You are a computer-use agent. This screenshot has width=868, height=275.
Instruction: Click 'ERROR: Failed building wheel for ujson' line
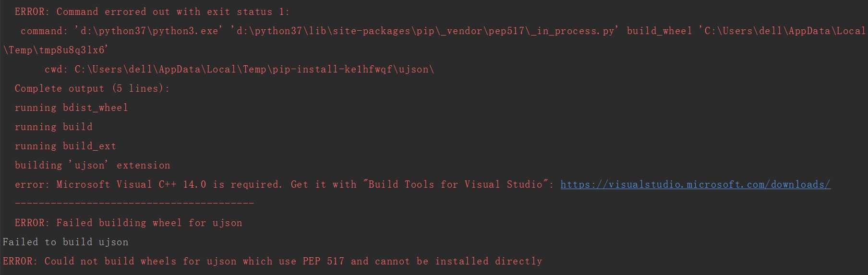[x=128, y=223]
